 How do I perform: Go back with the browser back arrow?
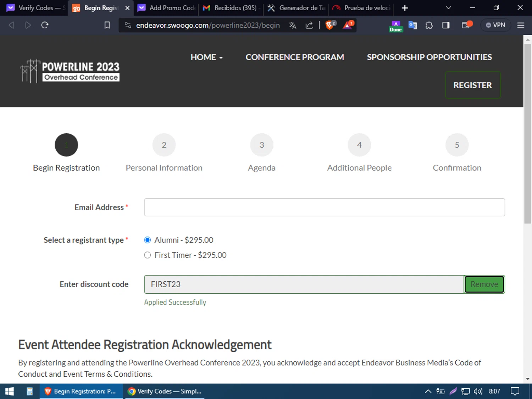coord(11,25)
